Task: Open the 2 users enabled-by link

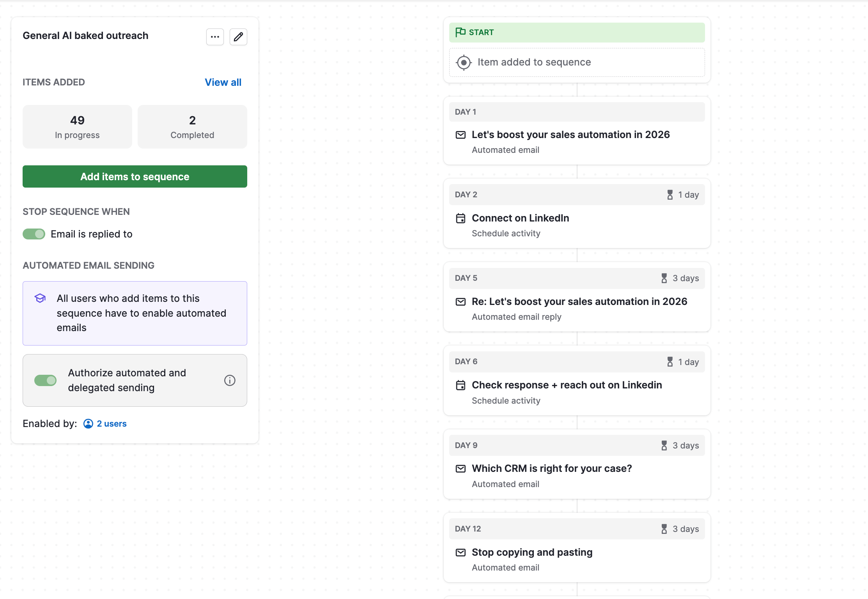Action: (x=112, y=424)
